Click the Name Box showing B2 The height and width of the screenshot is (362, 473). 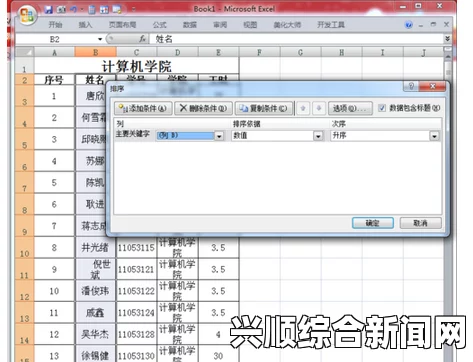55,39
